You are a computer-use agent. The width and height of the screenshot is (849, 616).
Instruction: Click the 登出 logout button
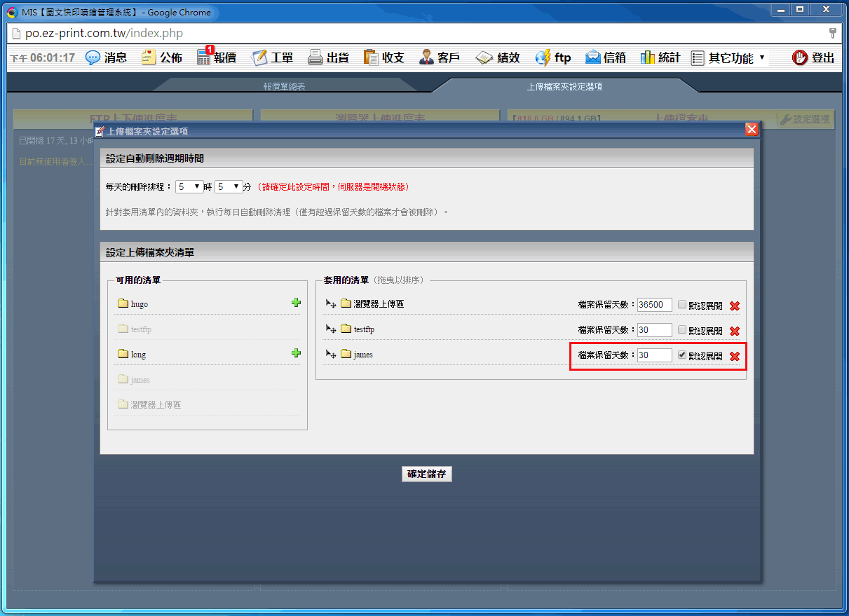click(814, 58)
